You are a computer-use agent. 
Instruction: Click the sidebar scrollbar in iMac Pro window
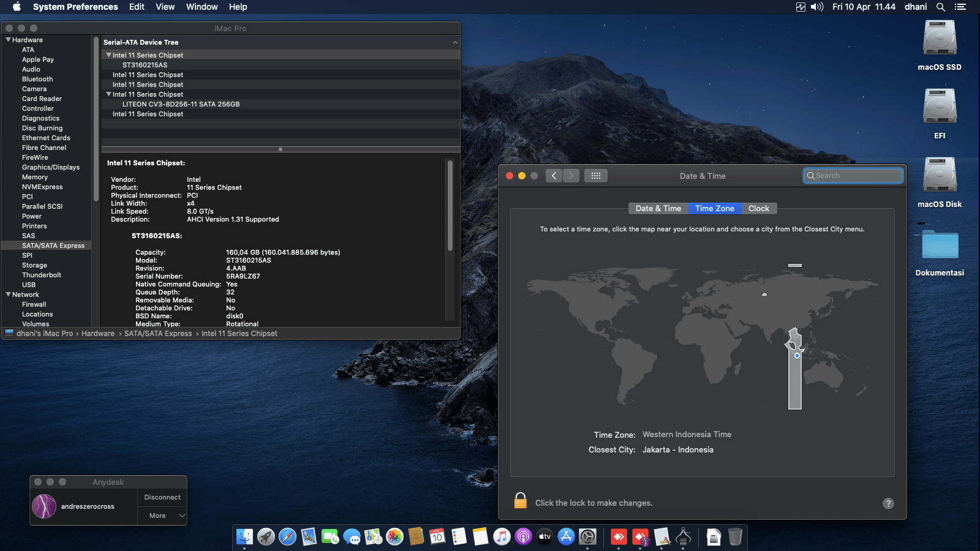tap(96, 119)
